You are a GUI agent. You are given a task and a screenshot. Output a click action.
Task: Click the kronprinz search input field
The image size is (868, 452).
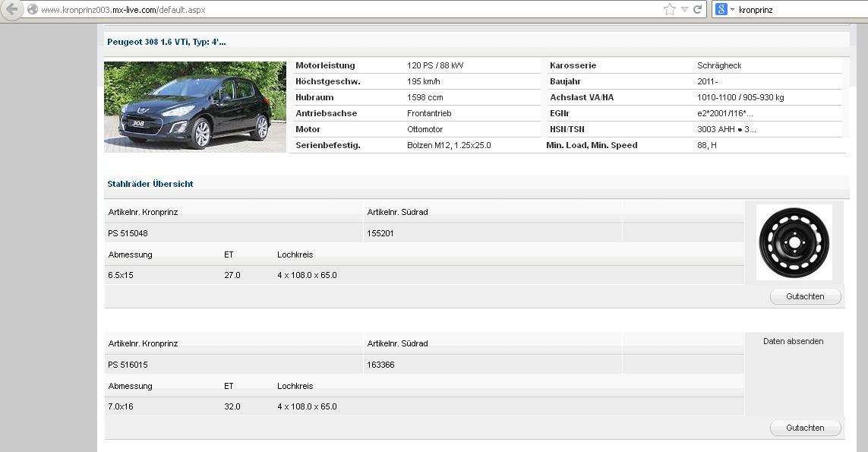797,10
